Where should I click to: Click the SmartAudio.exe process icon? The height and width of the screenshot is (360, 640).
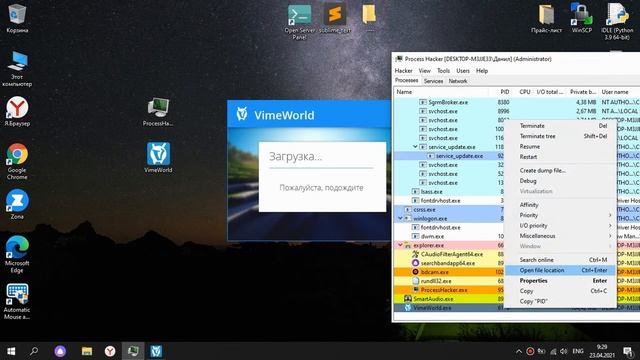tap(407, 299)
